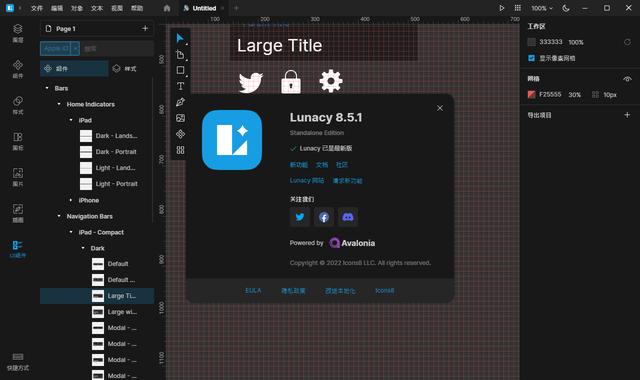Click the play prototype button
This screenshot has width=640, height=380.
[x=502, y=8]
